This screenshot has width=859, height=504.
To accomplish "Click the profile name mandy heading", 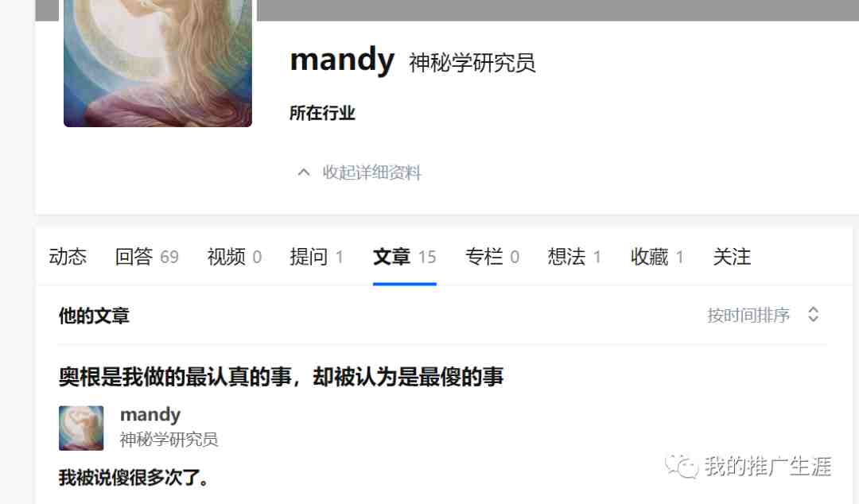I will (342, 60).
